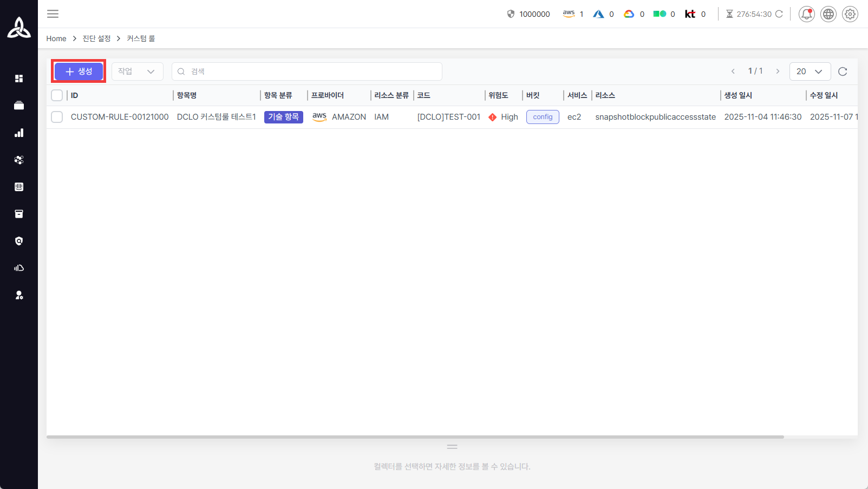Refresh the session timer icon
The width and height of the screenshot is (868, 489).
779,14
